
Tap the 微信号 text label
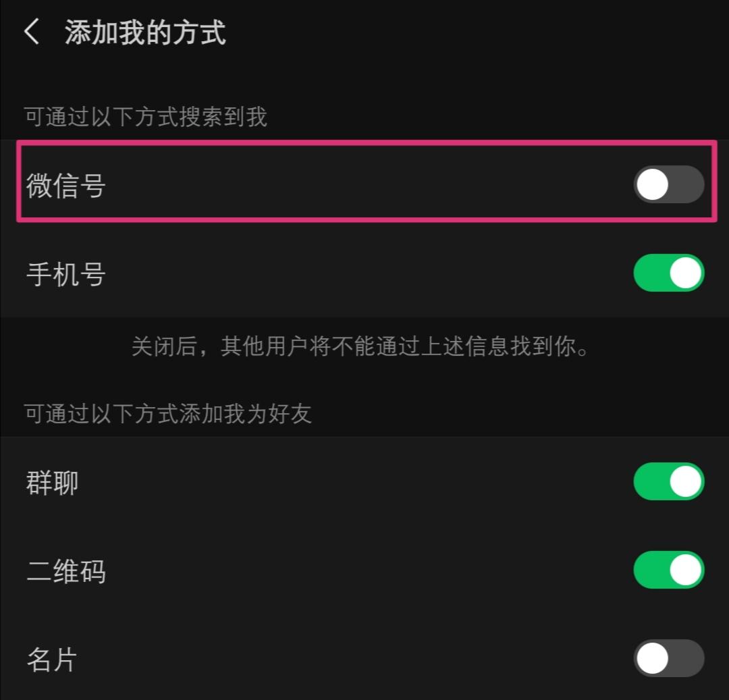click(66, 185)
